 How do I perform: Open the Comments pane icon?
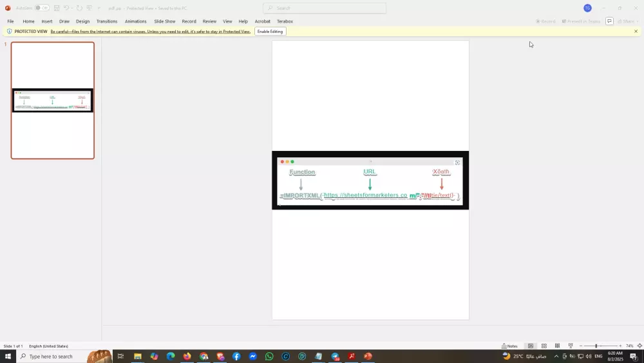coord(609,21)
